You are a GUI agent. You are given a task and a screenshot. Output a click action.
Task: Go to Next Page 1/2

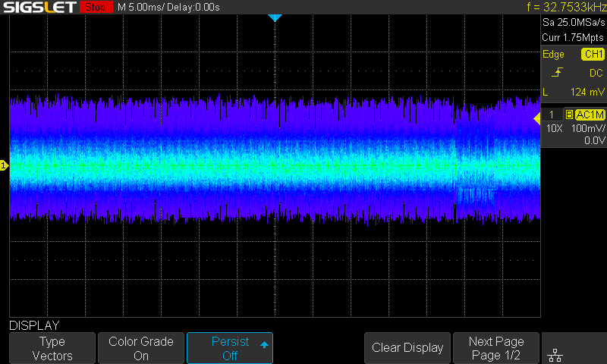pos(496,348)
